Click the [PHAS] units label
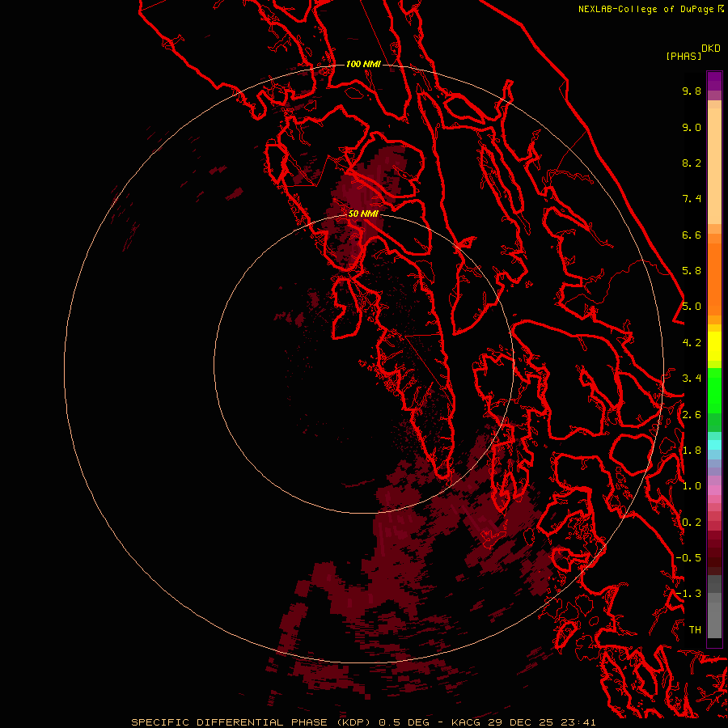The height and width of the screenshot is (728, 728). tap(684, 56)
